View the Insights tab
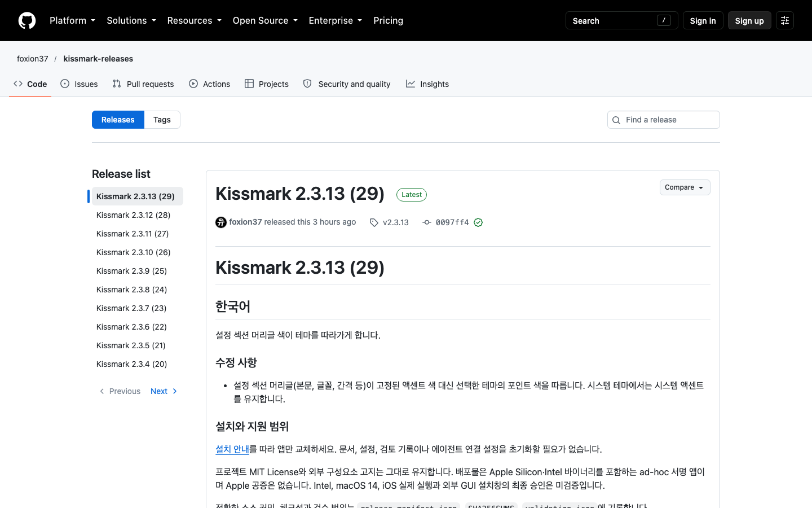Screen dimensions: 812x508 (x=427, y=84)
